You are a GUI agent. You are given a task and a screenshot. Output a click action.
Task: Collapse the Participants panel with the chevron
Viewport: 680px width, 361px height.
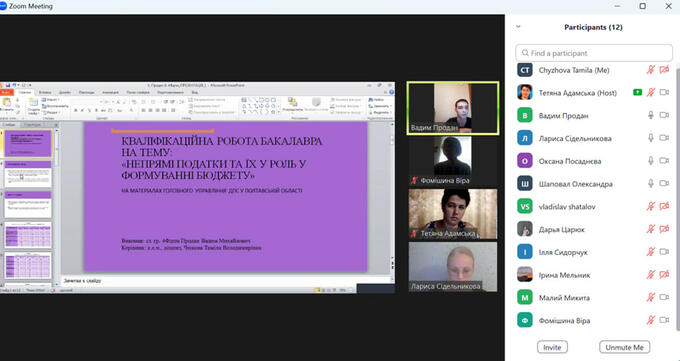click(x=518, y=27)
